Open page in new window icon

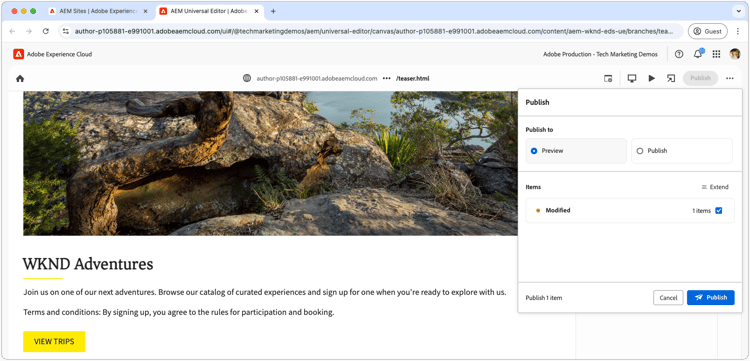click(x=671, y=78)
